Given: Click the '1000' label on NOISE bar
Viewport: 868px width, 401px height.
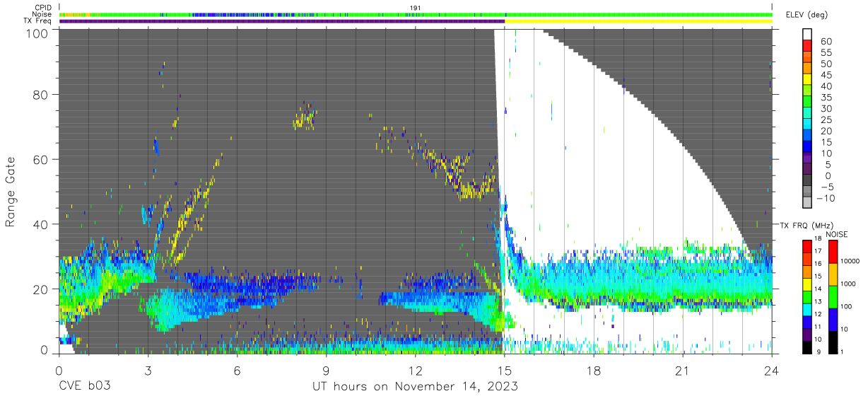Looking at the screenshot, I should click(847, 284).
